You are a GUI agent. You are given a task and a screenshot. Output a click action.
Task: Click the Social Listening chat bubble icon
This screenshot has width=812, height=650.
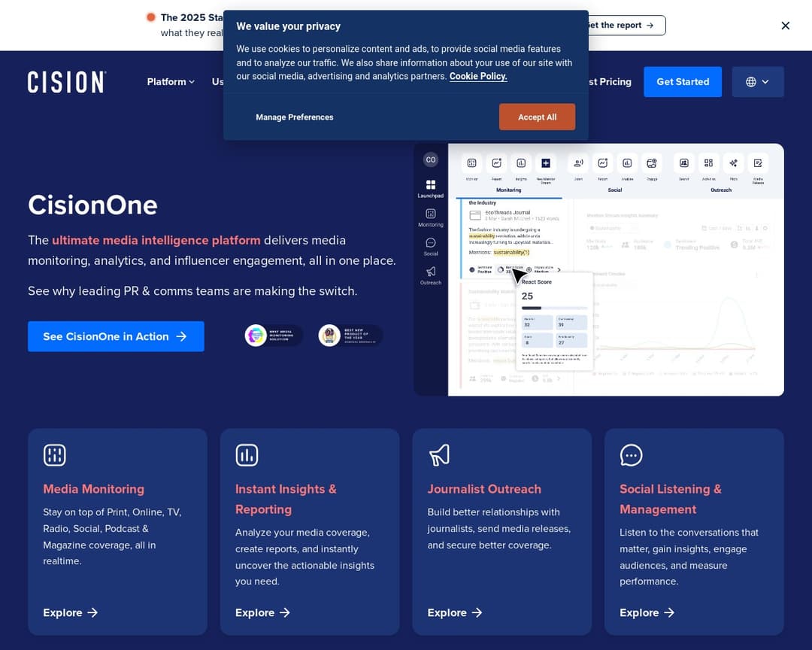coord(631,455)
